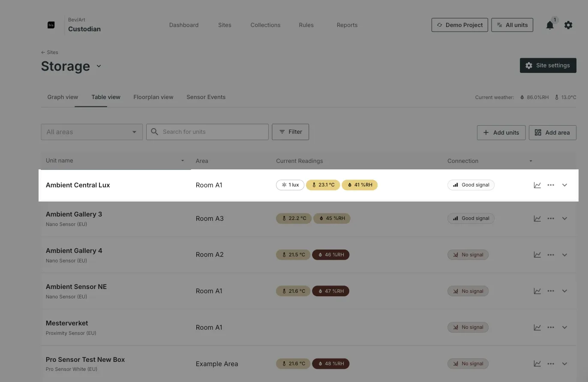Click the Add units button
This screenshot has height=382, width=588.
[501, 132]
